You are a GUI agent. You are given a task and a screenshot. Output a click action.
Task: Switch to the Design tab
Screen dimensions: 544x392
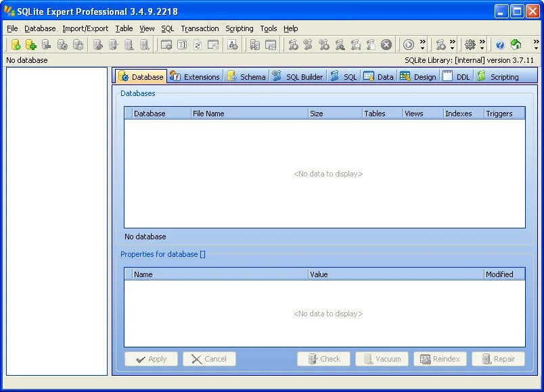(x=418, y=76)
